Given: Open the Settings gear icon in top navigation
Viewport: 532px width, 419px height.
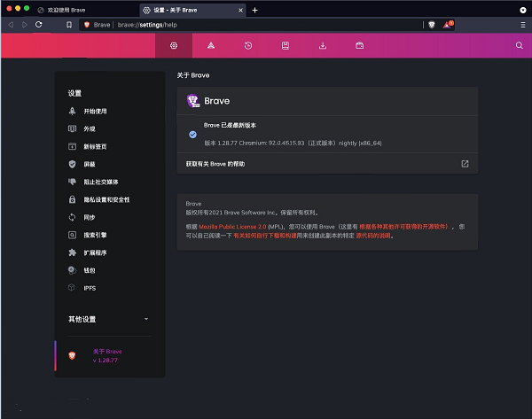Looking at the screenshot, I should (x=174, y=45).
